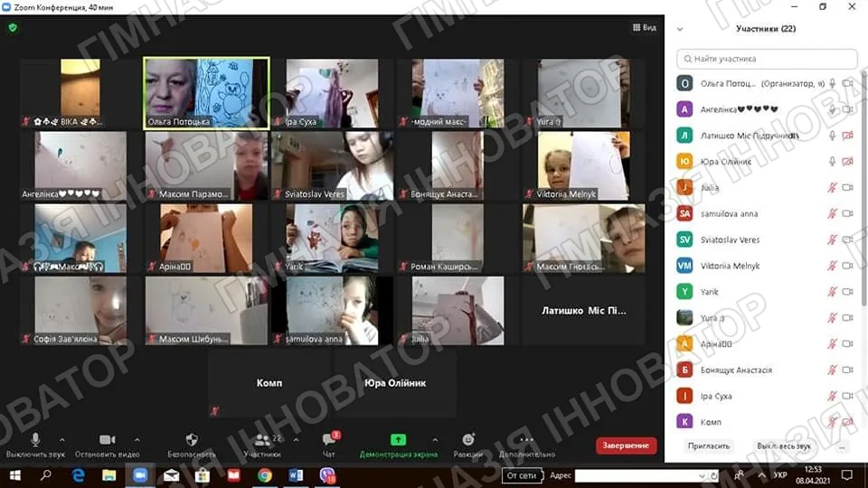This screenshot has width=868, height=488.
Task: Expand participants options arrow in toolbar
Action: tap(297, 440)
